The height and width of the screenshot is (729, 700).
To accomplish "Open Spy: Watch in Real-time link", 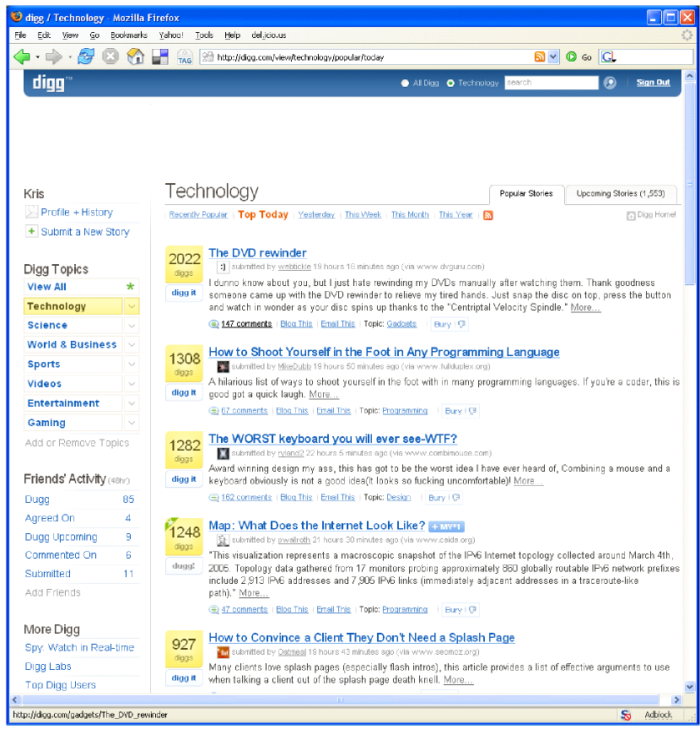I will point(79,648).
